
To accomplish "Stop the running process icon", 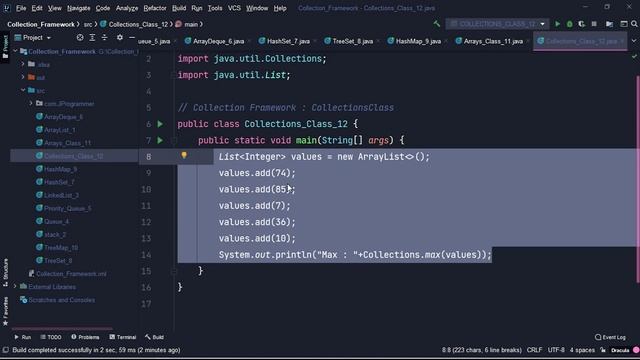I will click(x=594, y=24).
